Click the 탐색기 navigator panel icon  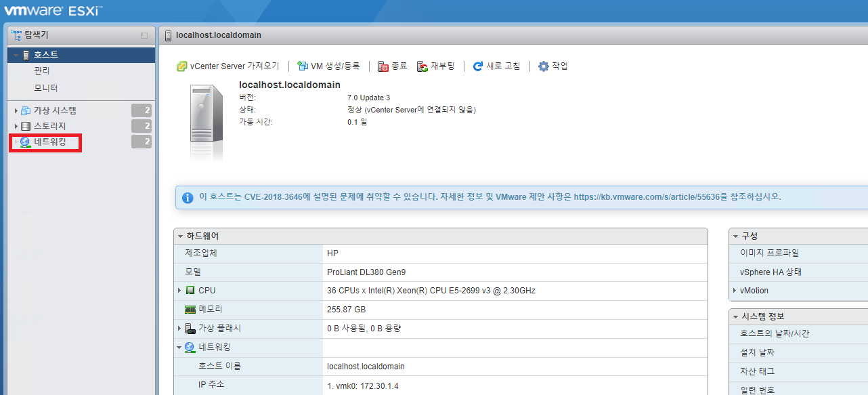tap(16, 35)
